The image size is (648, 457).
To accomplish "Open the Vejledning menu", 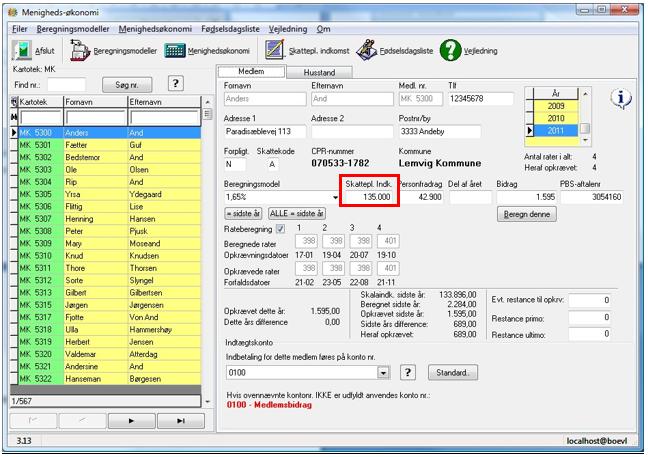I will (x=288, y=29).
